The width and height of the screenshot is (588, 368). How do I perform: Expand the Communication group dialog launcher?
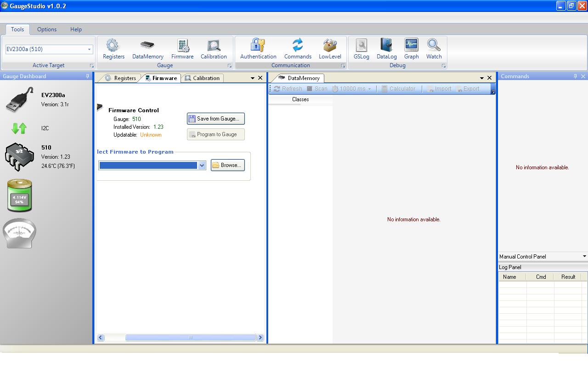pos(343,66)
